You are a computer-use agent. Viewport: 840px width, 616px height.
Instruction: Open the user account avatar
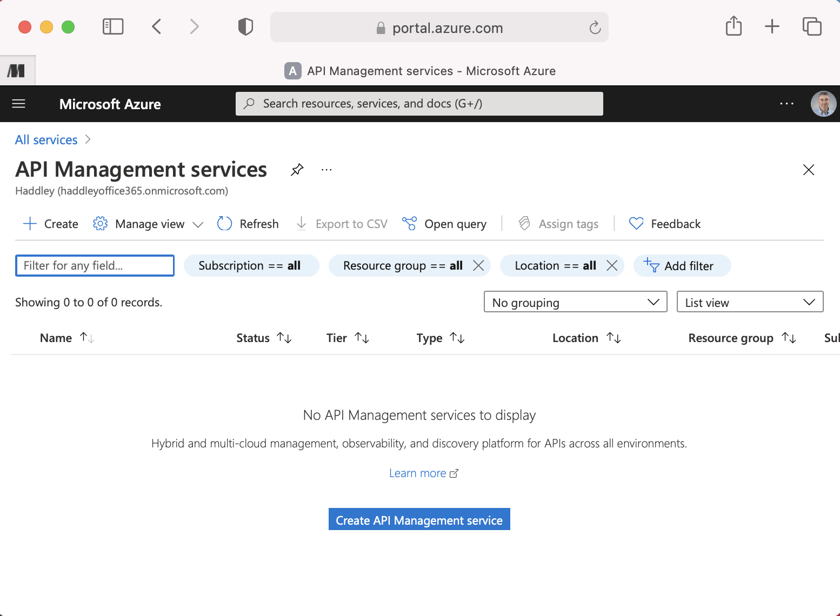click(x=823, y=104)
